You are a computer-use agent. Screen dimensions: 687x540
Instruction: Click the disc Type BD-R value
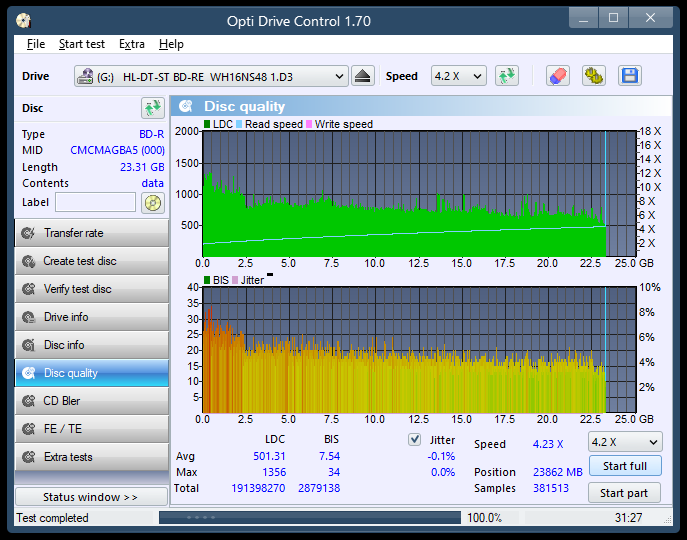152,134
